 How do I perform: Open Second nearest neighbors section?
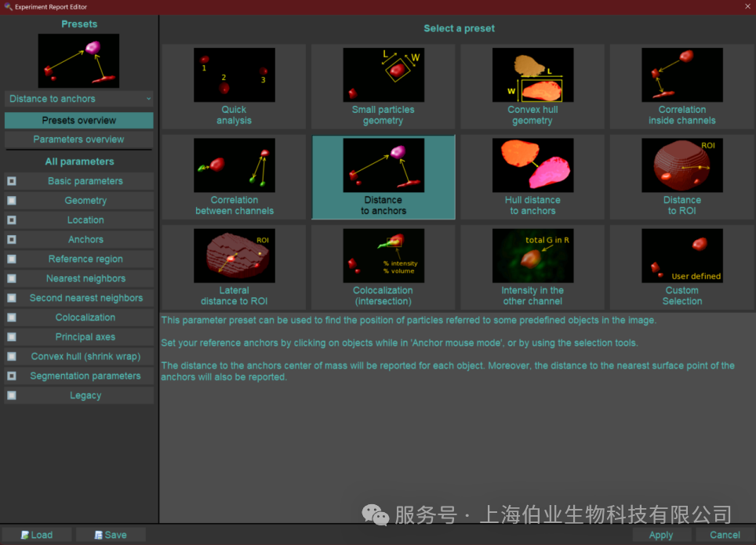(x=85, y=298)
